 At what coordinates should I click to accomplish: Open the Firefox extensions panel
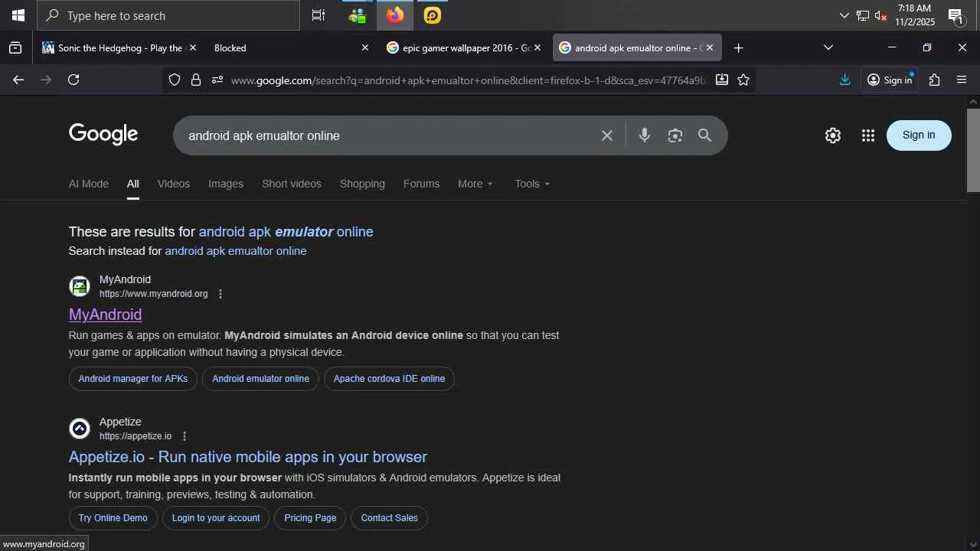(x=934, y=80)
